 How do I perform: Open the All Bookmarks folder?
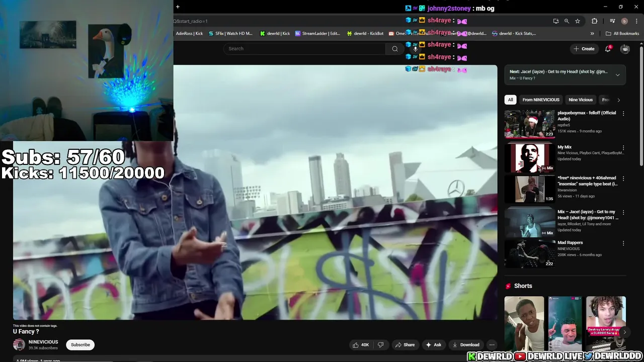coord(622,34)
